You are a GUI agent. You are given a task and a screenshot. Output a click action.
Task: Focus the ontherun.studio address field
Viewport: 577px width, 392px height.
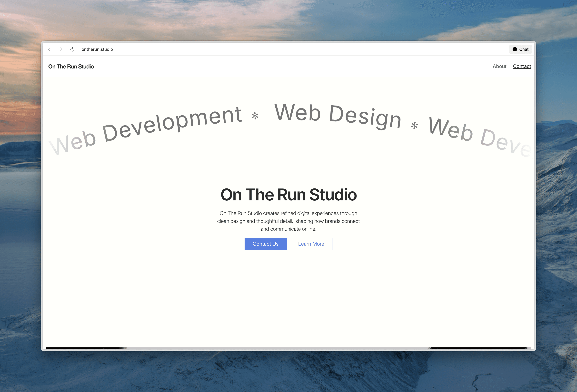97,49
